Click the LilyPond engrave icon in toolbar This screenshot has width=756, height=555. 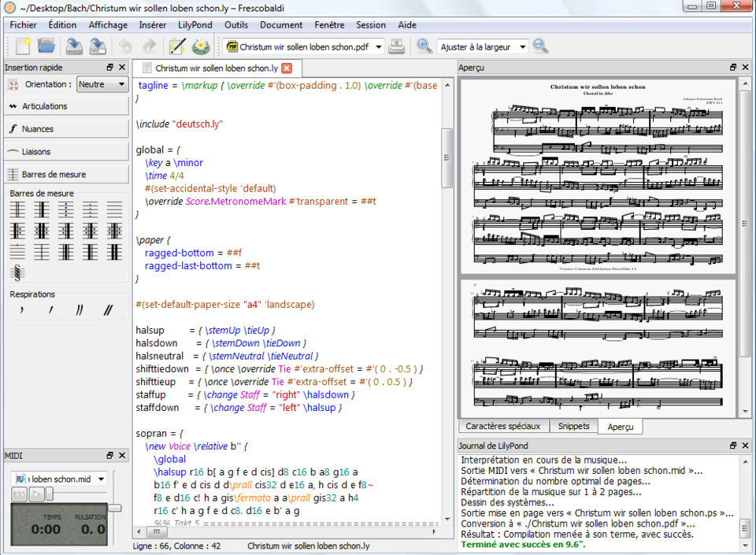click(x=201, y=46)
